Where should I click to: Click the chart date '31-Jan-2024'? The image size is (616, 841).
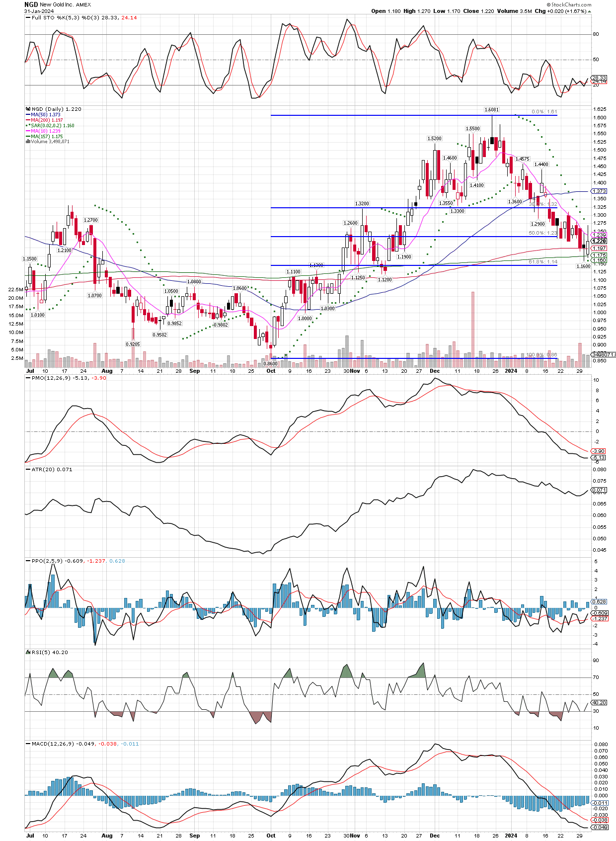coord(38,11)
